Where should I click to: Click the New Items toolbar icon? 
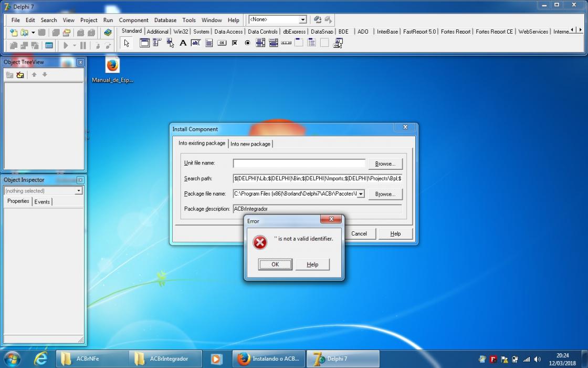(14, 33)
